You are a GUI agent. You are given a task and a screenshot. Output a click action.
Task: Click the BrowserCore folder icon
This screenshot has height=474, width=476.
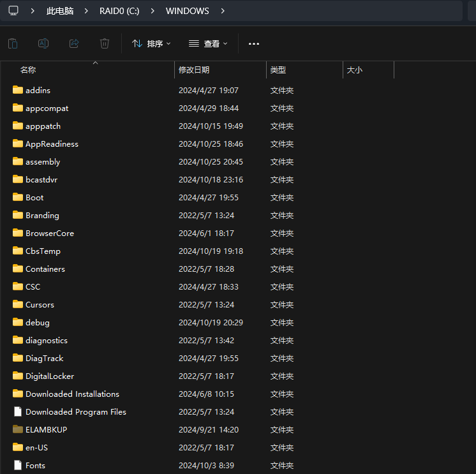[x=18, y=233]
